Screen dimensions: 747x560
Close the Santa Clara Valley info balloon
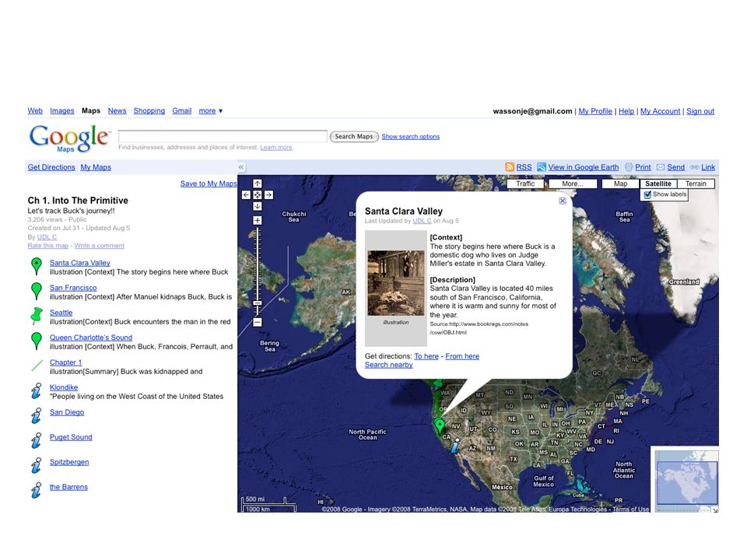(562, 201)
